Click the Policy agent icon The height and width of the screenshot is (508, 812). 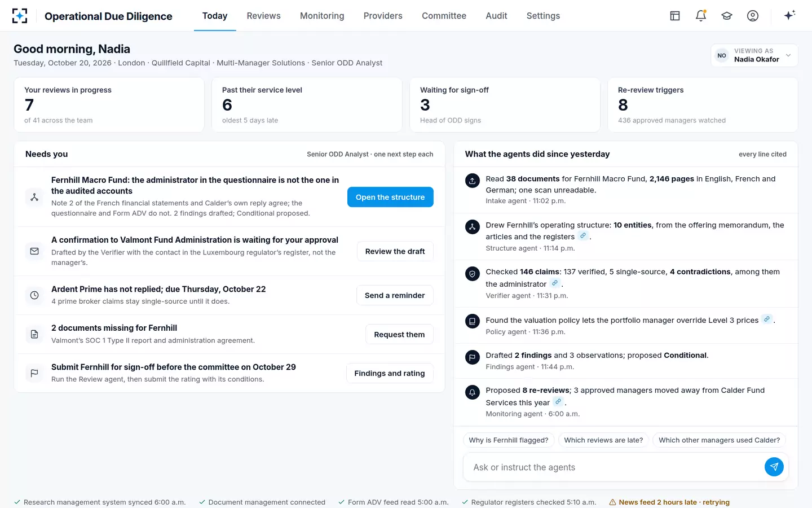pos(472,321)
